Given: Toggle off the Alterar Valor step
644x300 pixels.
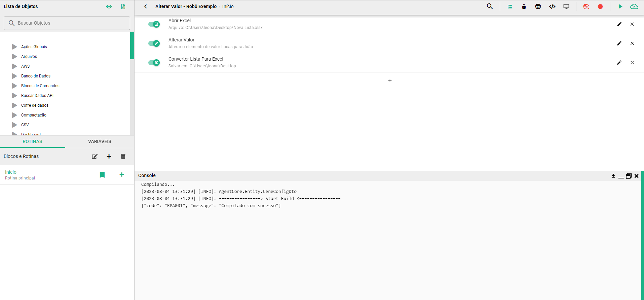Looking at the screenshot, I should click(x=154, y=43).
